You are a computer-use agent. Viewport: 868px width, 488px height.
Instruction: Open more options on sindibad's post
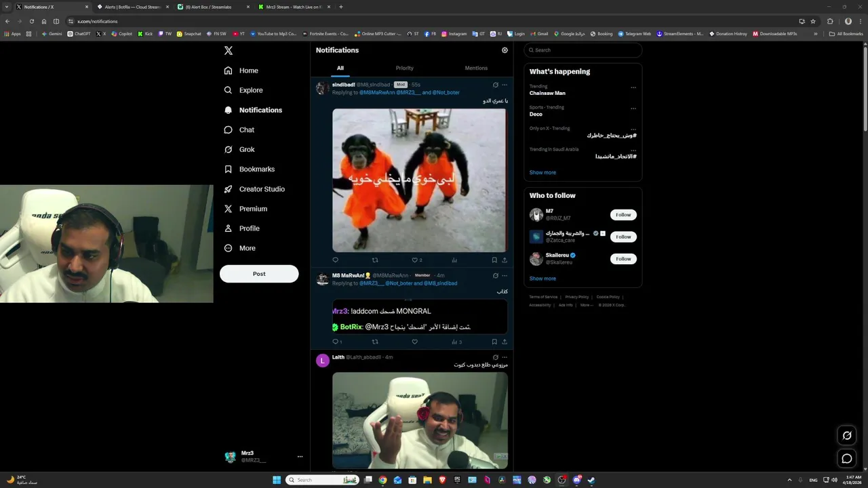[505, 85]
